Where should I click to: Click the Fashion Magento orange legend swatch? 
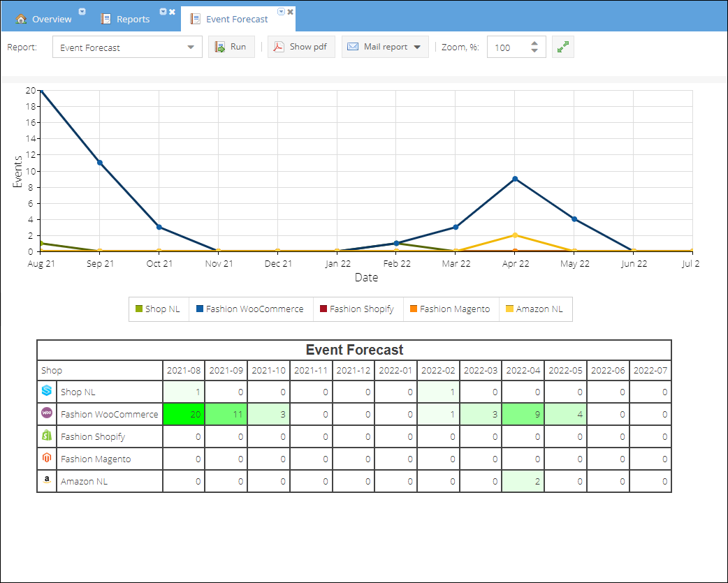coord(413,309)
